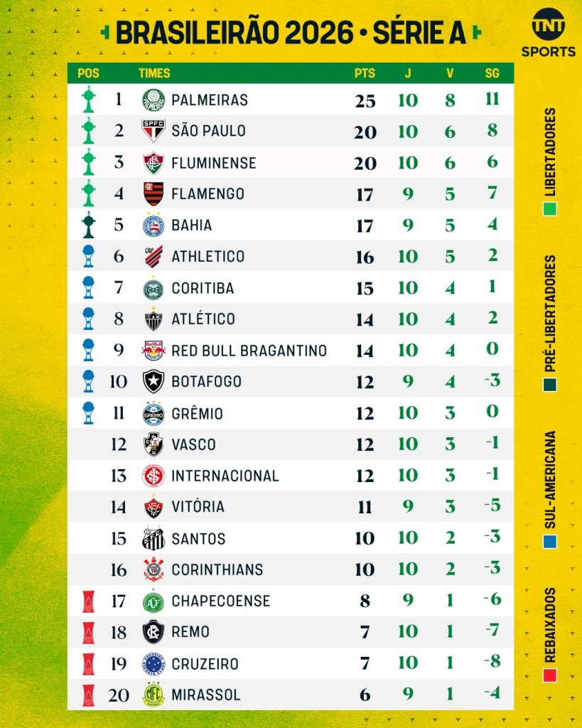Image resolution: width=582 pixels, height=728 pixels.
Task: Click the Internacional team name
Action: click(225, 476)
